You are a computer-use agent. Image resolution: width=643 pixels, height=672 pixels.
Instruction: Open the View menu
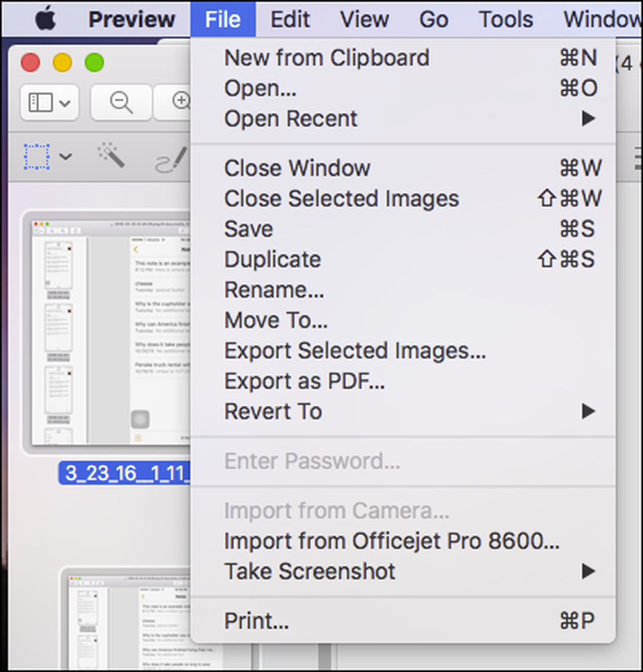365,19
